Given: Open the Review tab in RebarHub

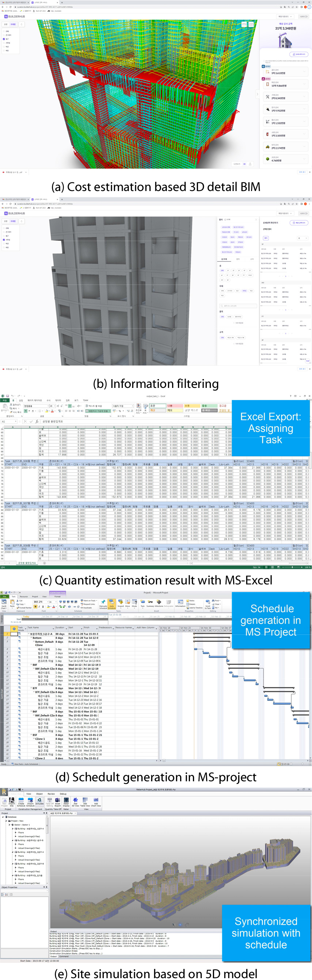Looking at the screenshot, I should pyautogui.click(x=51, y=794).
